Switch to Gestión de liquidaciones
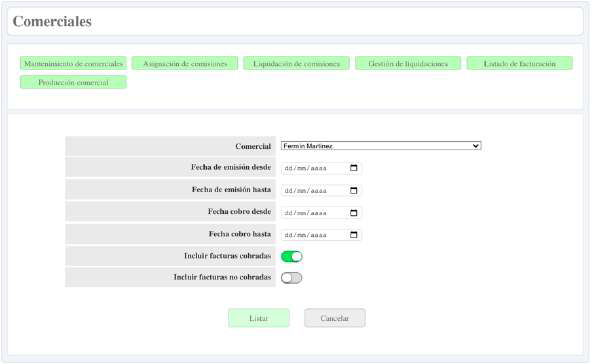Screen dimensions: 596x364 click(x=408, y=63)
